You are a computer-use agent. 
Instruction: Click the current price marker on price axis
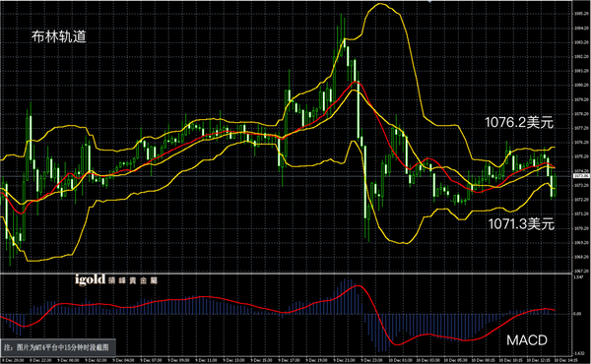click(581, 176)
